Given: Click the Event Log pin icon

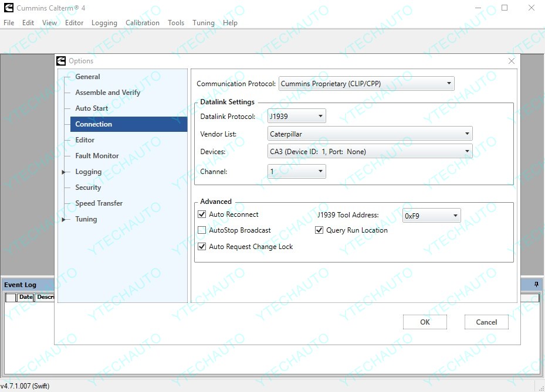Looking at the screenshot, I should [x=536, y=284].
